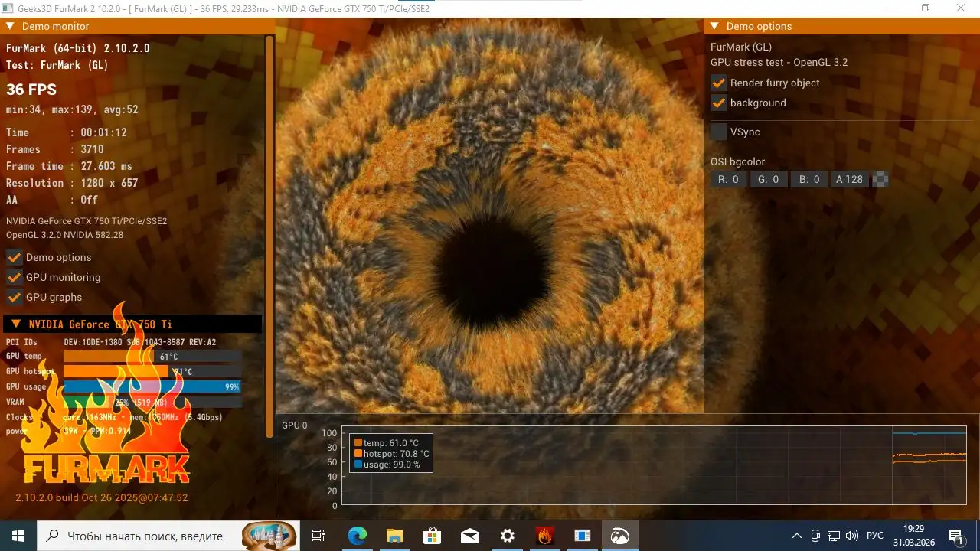Open Settings from the taskbar
Image resolution: width=980 pixels, height=551 pixels.
coord(507,536)
